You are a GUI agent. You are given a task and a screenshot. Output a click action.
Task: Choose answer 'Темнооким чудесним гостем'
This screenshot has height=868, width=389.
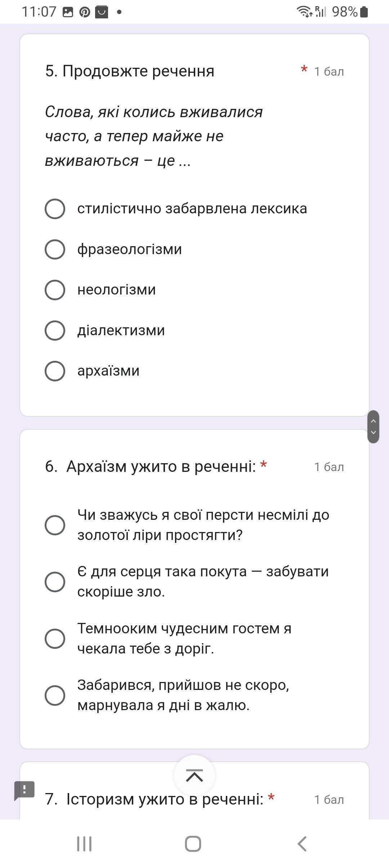(55, 638)
